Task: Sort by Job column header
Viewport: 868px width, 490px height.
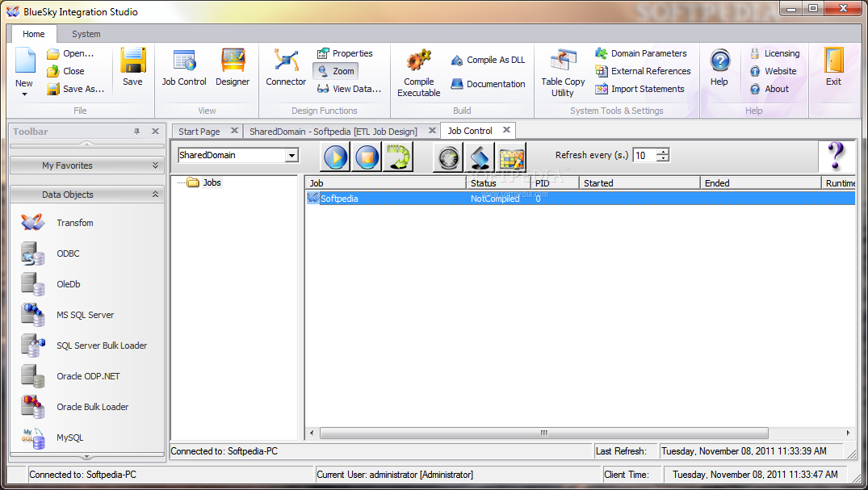Action: tap(385, 183)
